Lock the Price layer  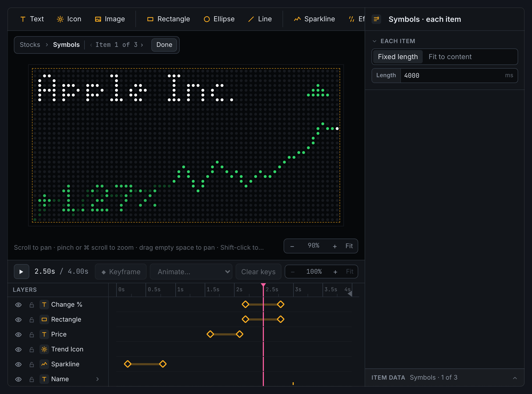point(32,335)
